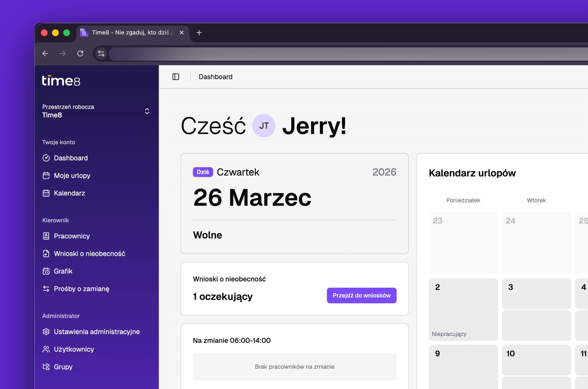Viewport: 588px width, 389px height.
Task: Click the Na zmianie 06:00-14:00 heading
Action: (x=232, y=340)
